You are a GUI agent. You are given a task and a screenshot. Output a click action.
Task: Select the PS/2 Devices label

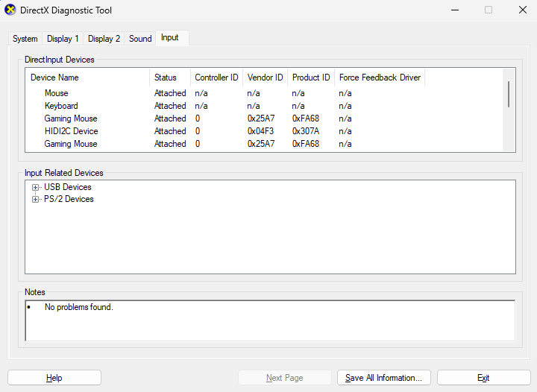point(69,199)
